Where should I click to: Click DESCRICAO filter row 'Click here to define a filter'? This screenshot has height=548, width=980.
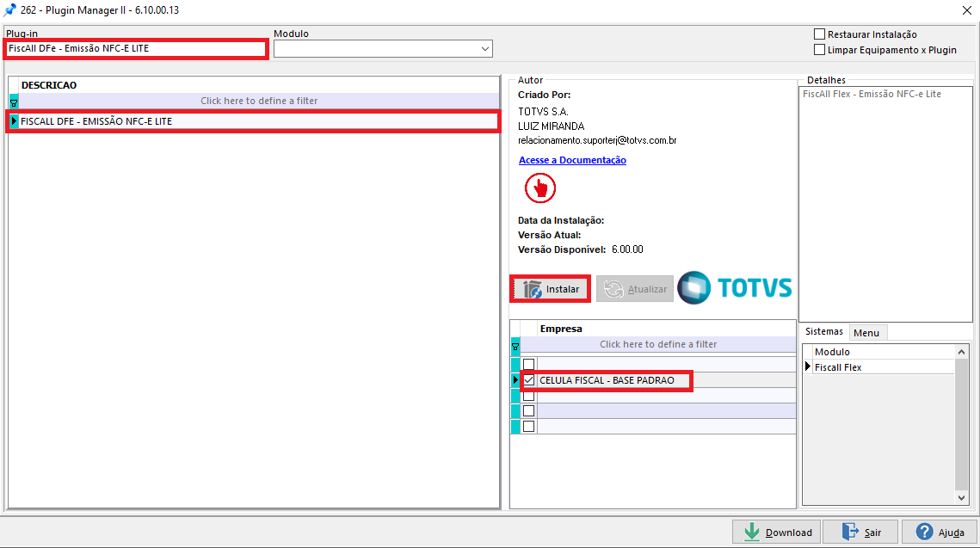259,101
